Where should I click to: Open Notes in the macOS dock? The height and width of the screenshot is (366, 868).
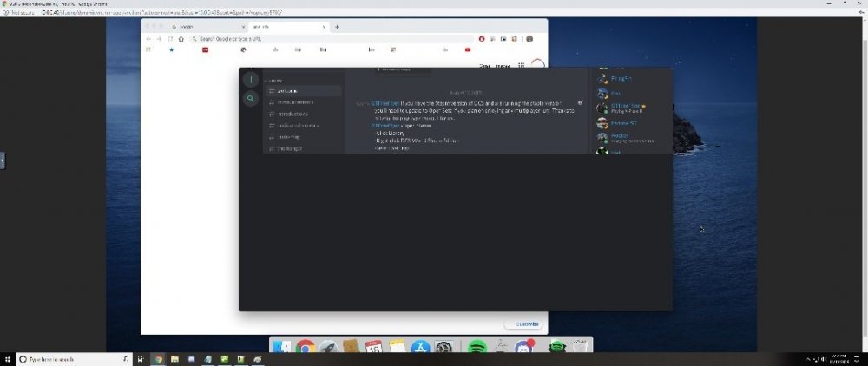click(397, 347)
